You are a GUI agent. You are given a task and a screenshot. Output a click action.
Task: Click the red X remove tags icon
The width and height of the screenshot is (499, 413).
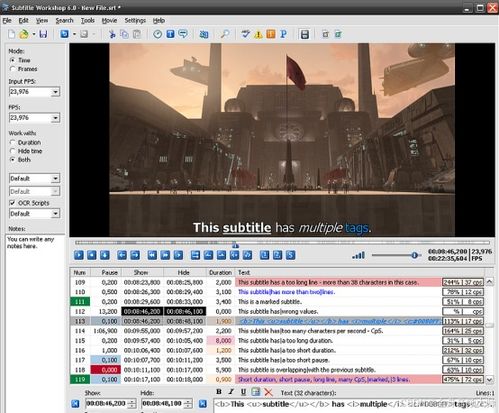pyautogui.click(x=268, y=392)
